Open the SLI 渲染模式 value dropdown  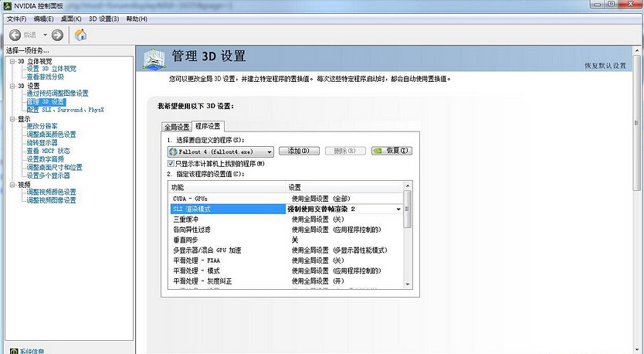pos(398,209)
